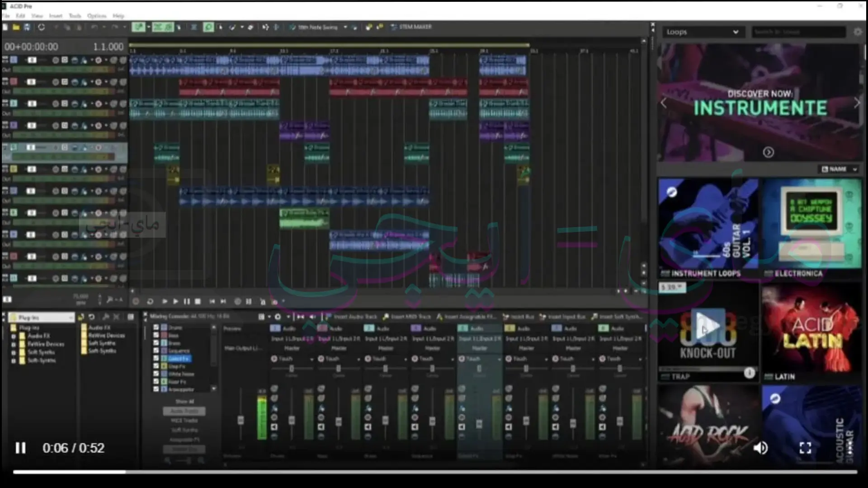Viewport: 868px width, 488px height.
Task: Click the circular refresh arrow toolbar icon
Action: 41,27
